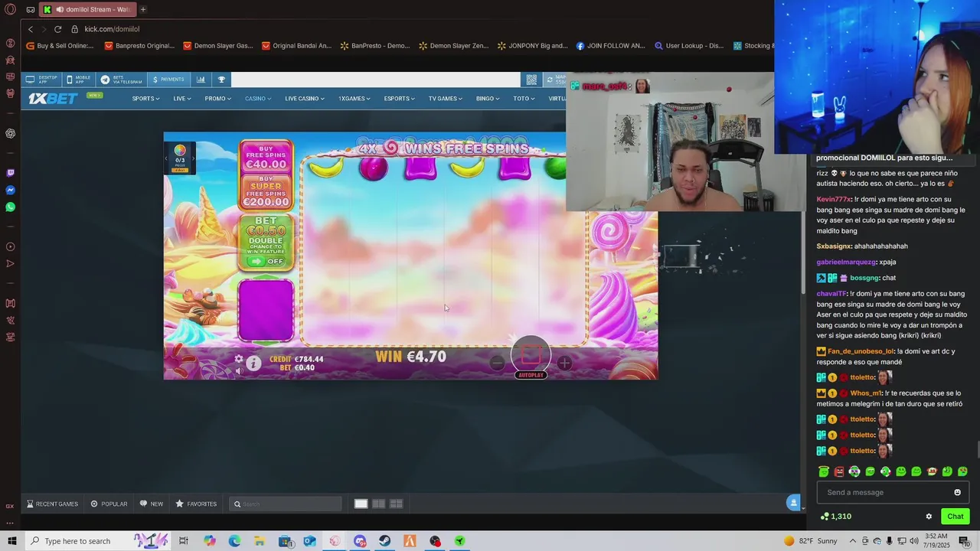This screenshot has height=551, width=980.
Task: Select the domilol Stream browser tab
Action: pyautogui.click(x=87, y=9)
